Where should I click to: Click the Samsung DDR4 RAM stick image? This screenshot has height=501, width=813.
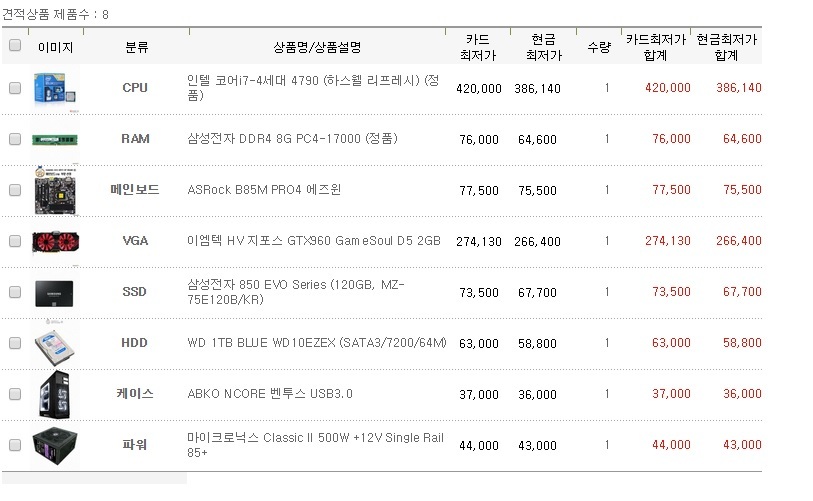pyautogui.click(x=55, y=139)
